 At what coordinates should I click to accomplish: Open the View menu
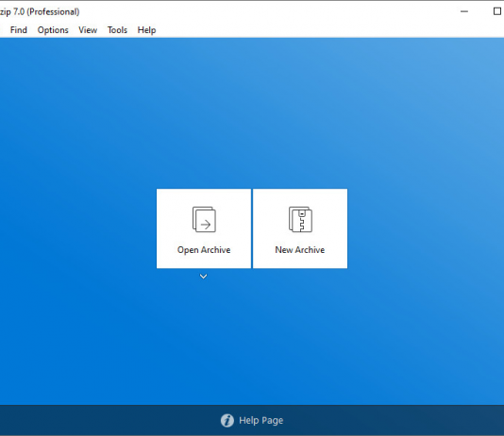(88, 30)
